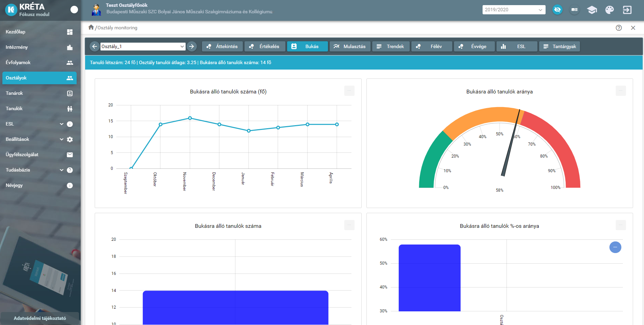
Task: Open the color palette theme icon
Action: coord(610,10)
